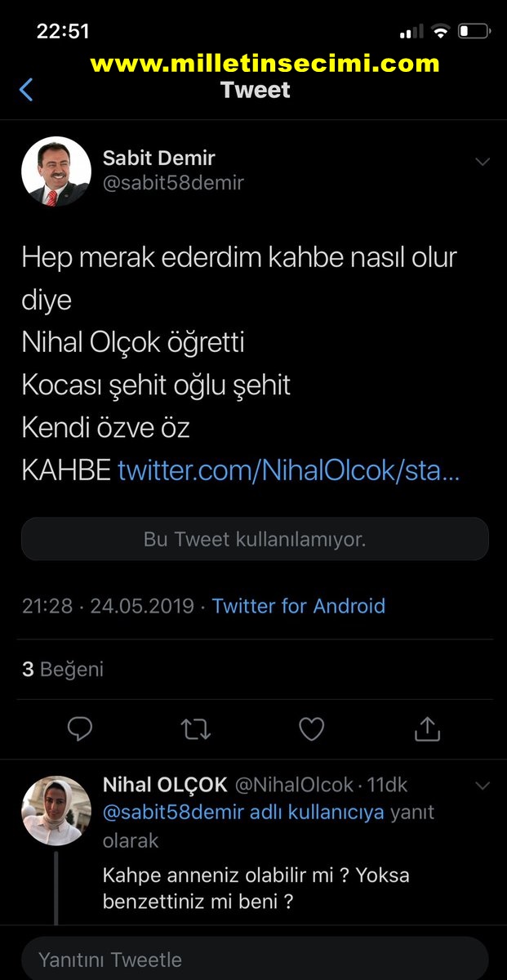Tap the reply speech bubble icon
This screenshot has width=507, height=980.
79,728
